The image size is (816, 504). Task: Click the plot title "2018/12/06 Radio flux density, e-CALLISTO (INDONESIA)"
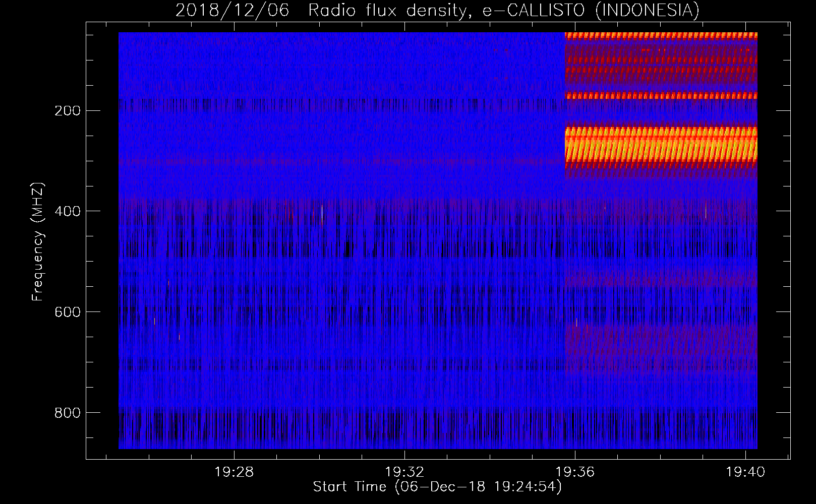click(x=437, y=10)
